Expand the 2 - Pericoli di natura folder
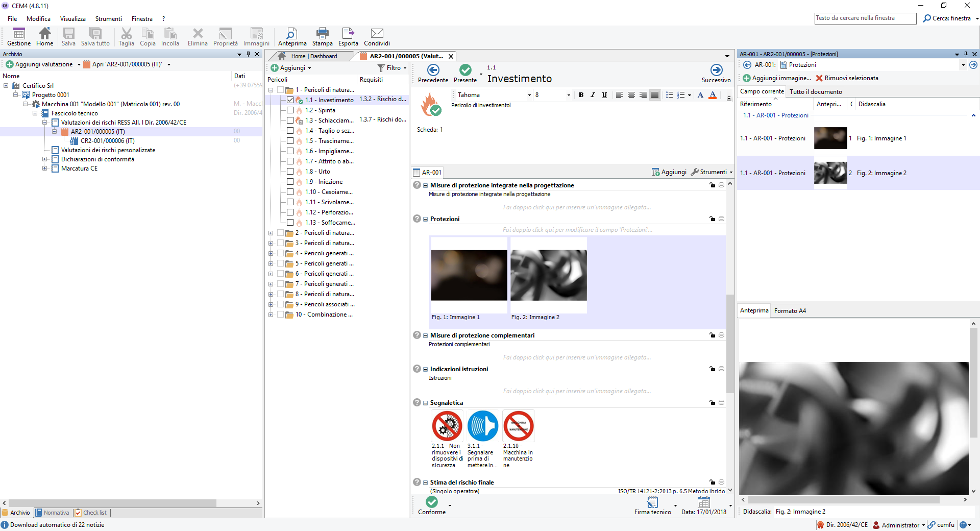 tap(271, 233)
